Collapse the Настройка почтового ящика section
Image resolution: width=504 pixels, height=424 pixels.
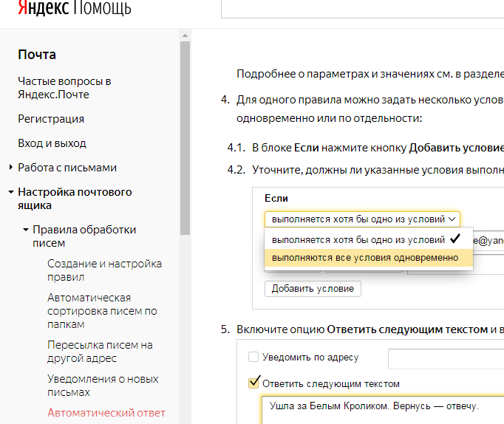point(11,192)
